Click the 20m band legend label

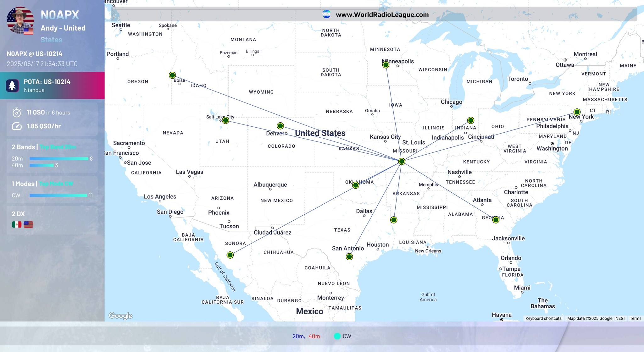coord(298,336)
